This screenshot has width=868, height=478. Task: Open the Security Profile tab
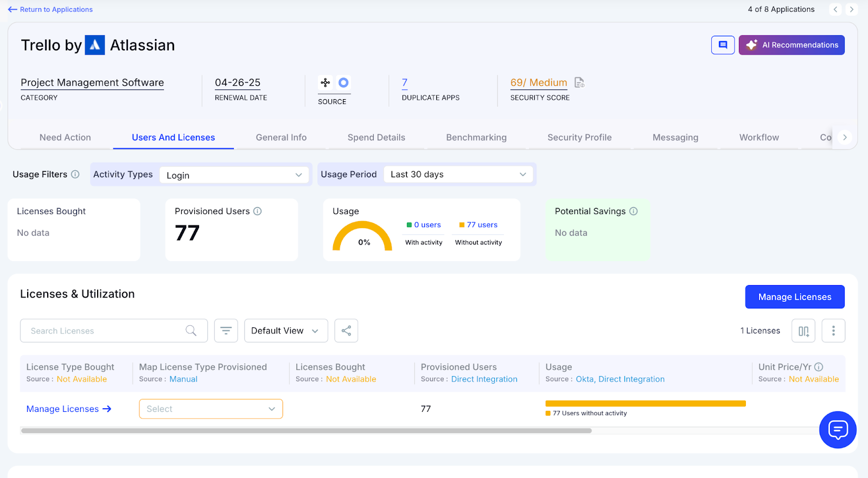coord(579,138)
